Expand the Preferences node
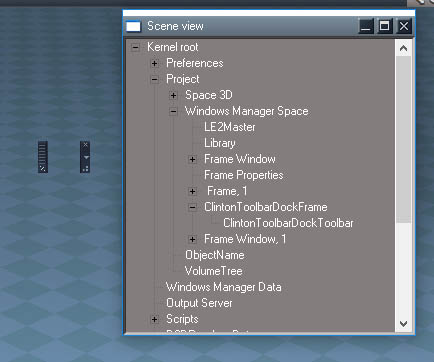The width and height of the screenshot is (434, 362). (154, 63)
